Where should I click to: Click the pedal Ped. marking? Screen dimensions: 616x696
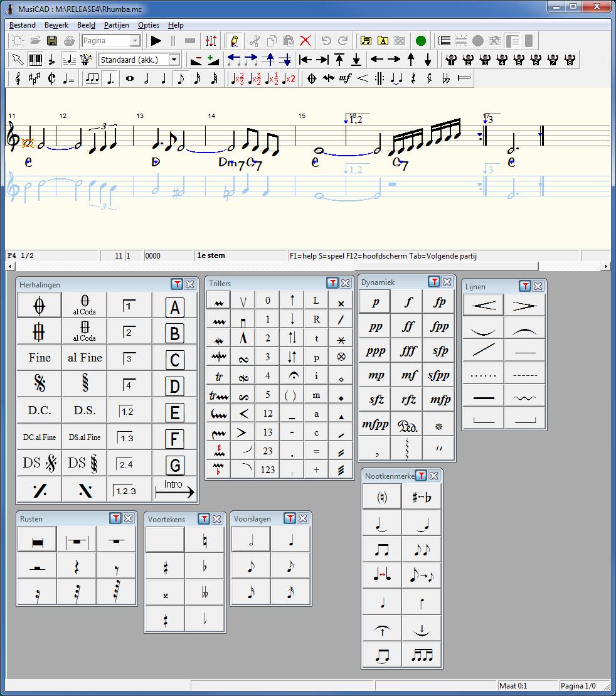click(407, 426)
